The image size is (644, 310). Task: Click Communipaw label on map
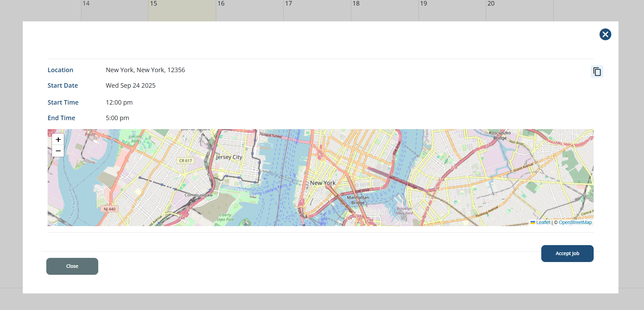[199, 195]
